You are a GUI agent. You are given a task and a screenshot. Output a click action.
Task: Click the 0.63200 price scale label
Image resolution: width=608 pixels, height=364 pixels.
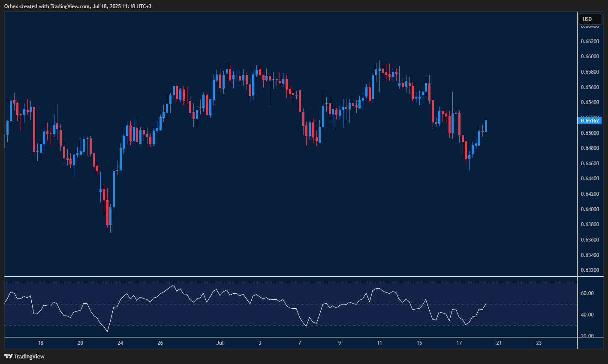(x=589, y=270)
